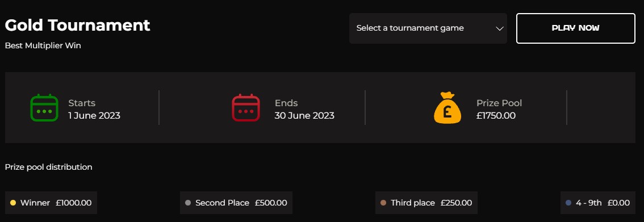Click the grey Second Place dot
644x222 pixels.
[x=188, y=203]
